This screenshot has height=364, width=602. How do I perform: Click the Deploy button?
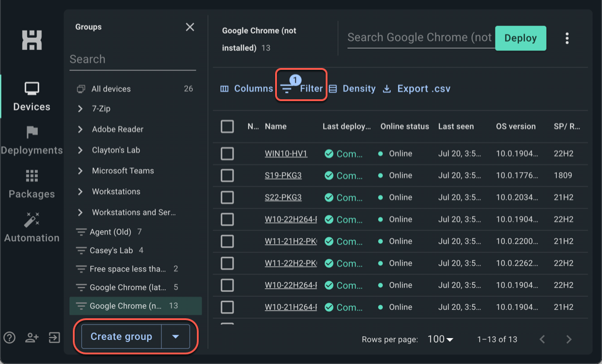(521, 38)
